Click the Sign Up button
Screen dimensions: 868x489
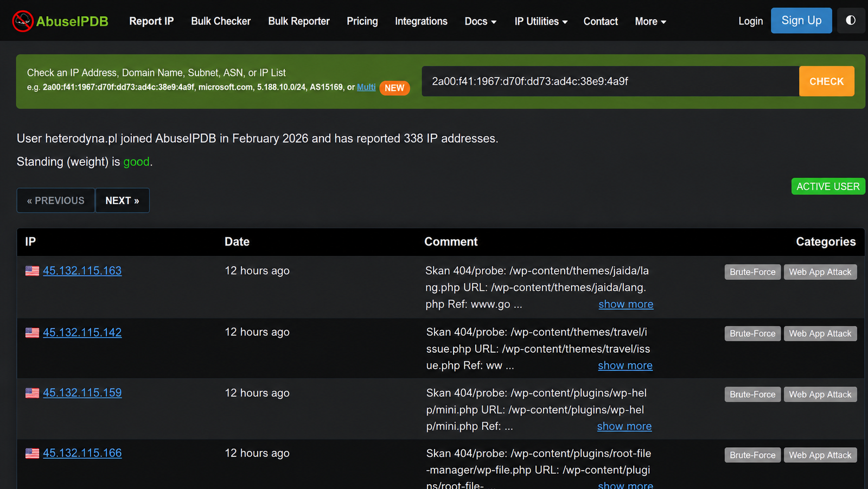pyautogui.click(x=801, y=21)
